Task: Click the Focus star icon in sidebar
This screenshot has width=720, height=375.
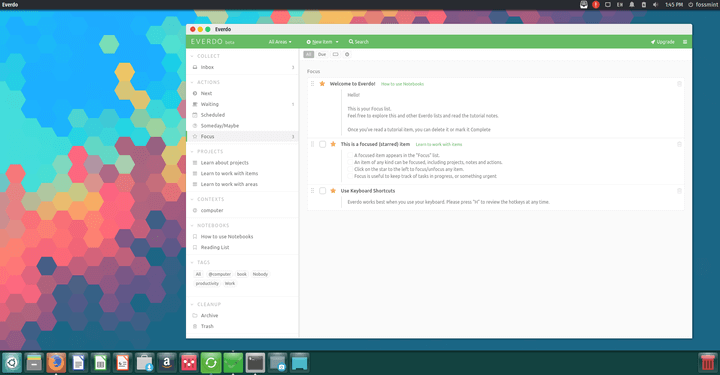Action: tap(195, 136)
